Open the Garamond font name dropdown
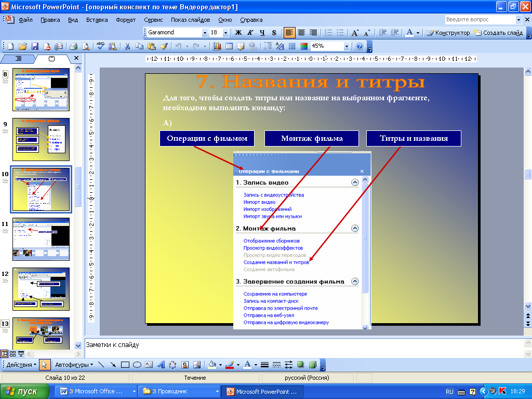Image resolution: width=532 pixels, height=399 pixels. [x=205, y=33]
